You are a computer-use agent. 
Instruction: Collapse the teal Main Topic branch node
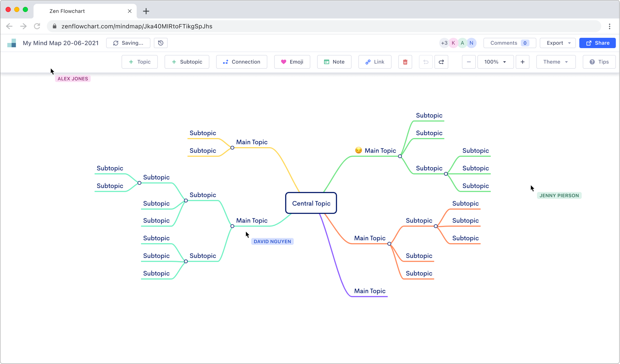(x=232, y=226)
